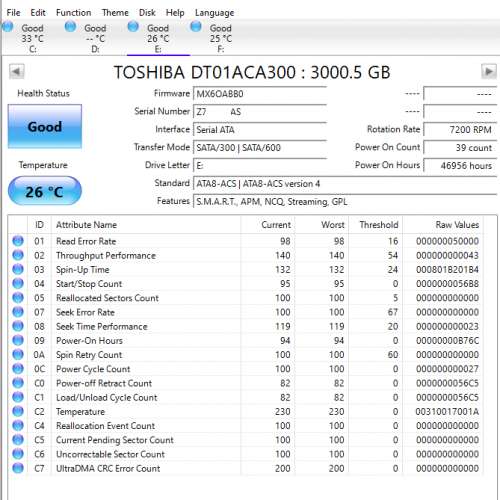Open the Function menu
The image size is (500, 500).
[x=74, y=13]
